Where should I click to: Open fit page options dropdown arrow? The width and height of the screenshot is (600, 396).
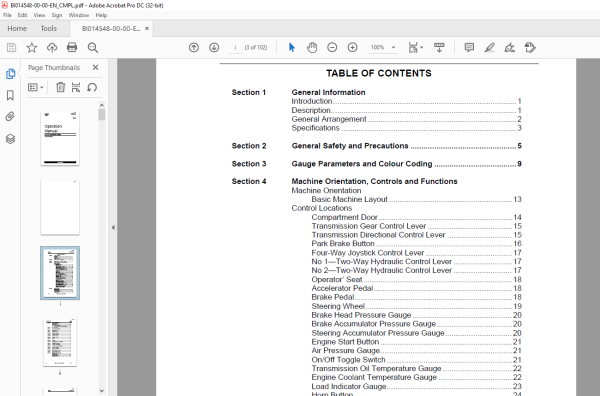click(x=422, y=47)
